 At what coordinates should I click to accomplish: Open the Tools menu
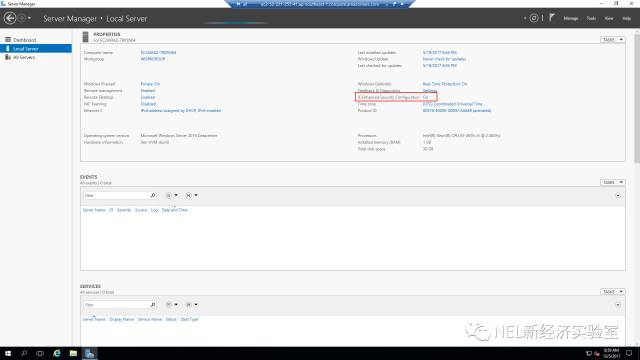591,18
